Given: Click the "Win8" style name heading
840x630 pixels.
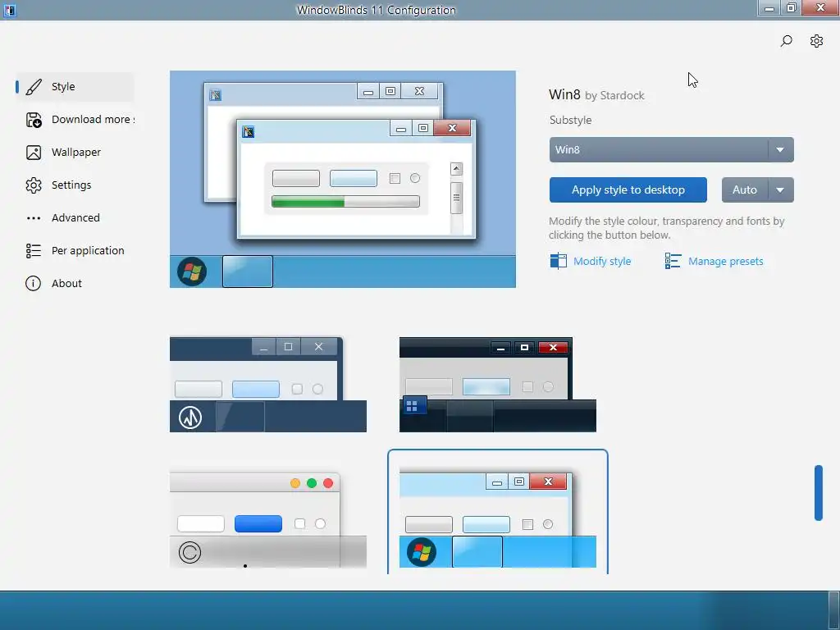Looking at the screenshot, I should [564, 95].
